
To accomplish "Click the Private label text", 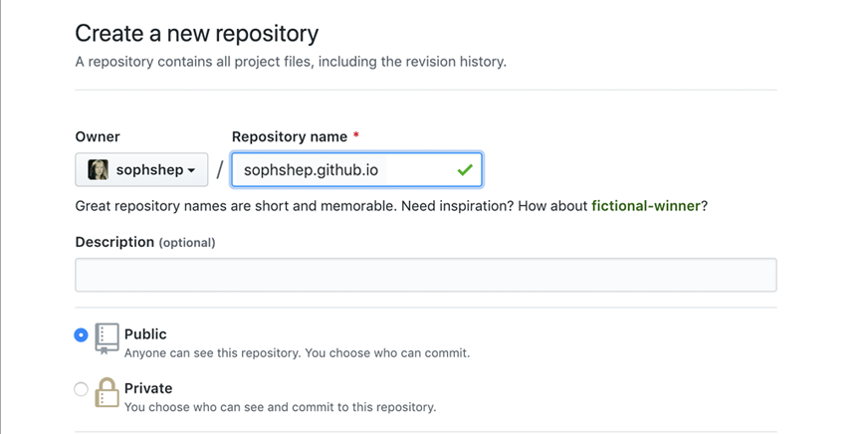I will (x=148, y=388).
